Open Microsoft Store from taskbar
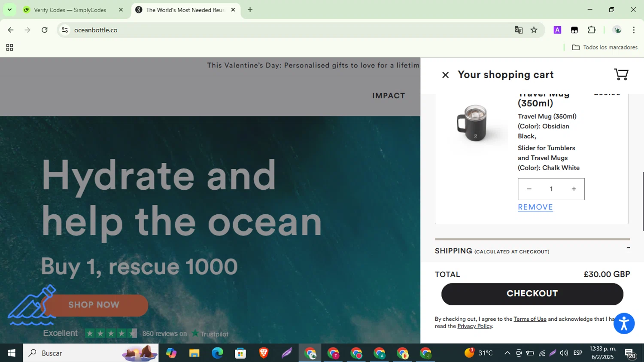This screenshot has height=362, width=644. (241, 353)
